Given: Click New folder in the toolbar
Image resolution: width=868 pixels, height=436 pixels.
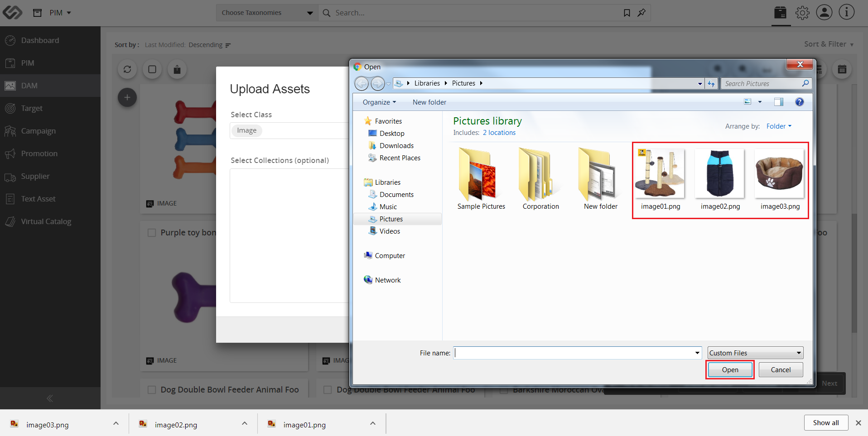Looking at the screenshot, I should point(429,102).
